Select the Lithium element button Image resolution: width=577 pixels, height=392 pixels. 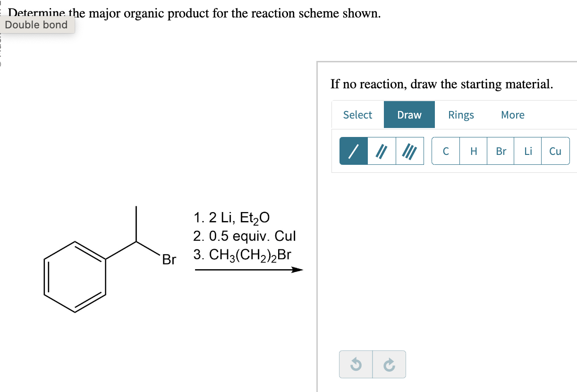click(528, 151)
